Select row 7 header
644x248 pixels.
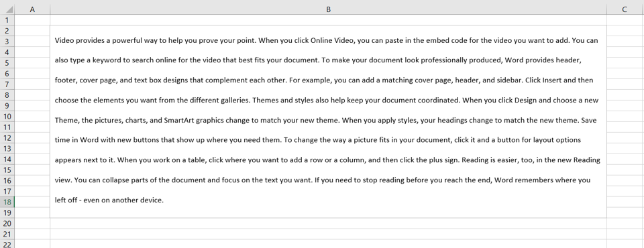(x=7, y=84)
